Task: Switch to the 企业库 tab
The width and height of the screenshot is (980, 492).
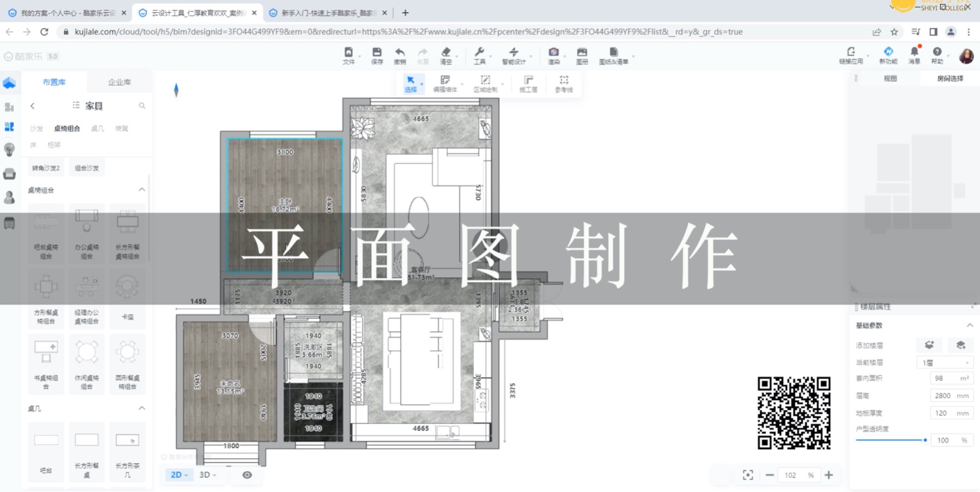Action: pyautogui.click(x=119, y=82)
